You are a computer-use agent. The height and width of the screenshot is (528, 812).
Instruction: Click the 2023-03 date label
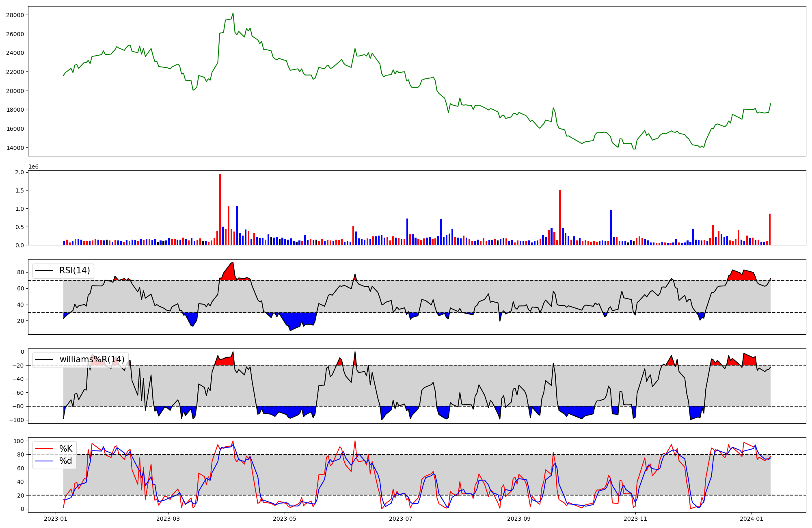click(x=168, y=519)
